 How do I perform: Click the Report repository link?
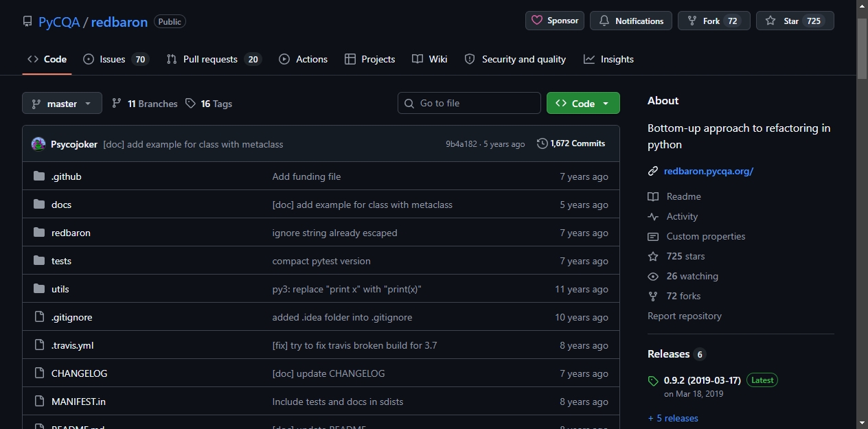[685, 316]
